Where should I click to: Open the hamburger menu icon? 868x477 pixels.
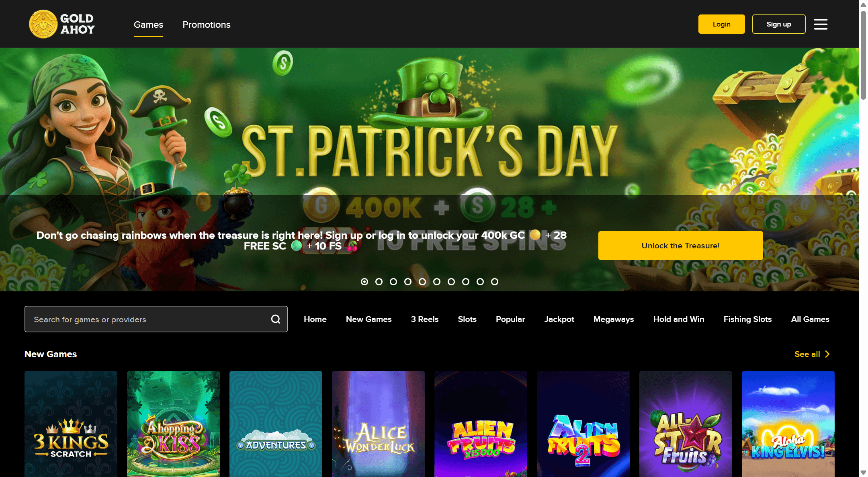[x=821, y=24]
